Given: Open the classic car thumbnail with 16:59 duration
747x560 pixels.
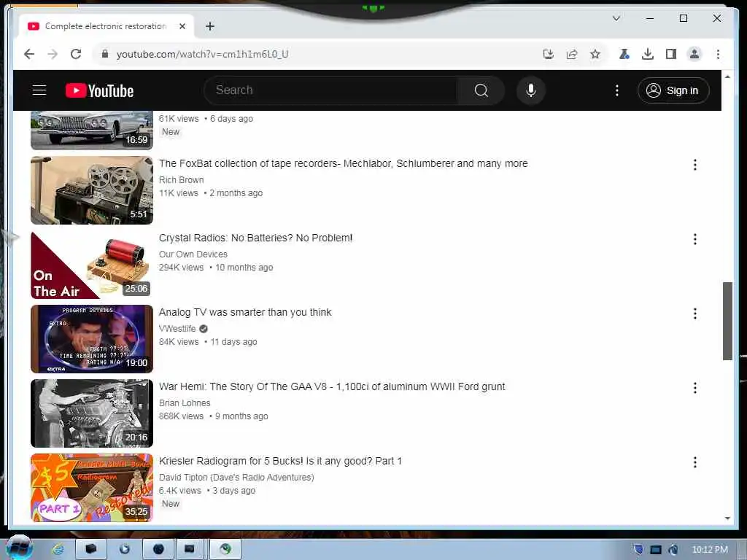Looking at the screenshot, I should pyautogui.click(x=92, y=130).
